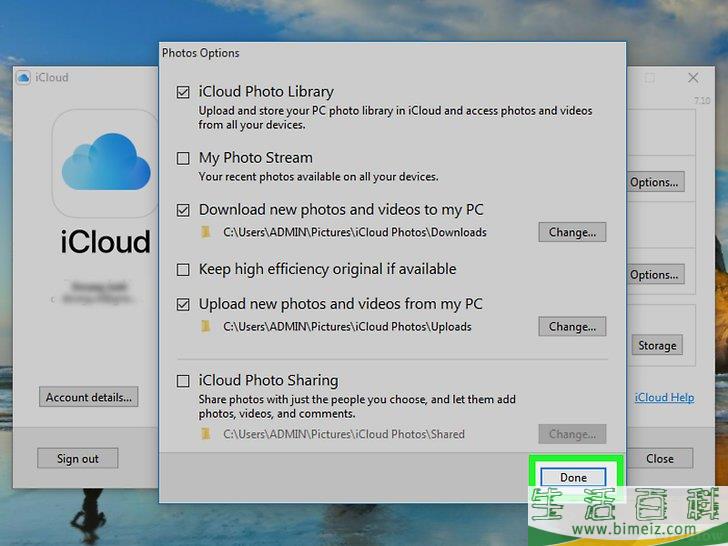This screenshot has height=546, width=728.
Task: Select the Shared path text C:\Users\ADMIN\Pictures\iCloud Photos\Shared
Action: point(344,435)
